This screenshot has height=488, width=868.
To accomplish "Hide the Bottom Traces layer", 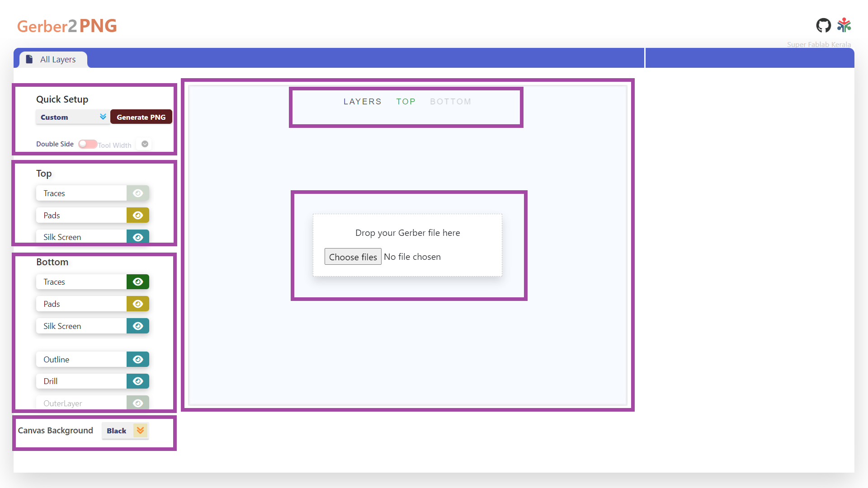I will click(x=138, y=282).
